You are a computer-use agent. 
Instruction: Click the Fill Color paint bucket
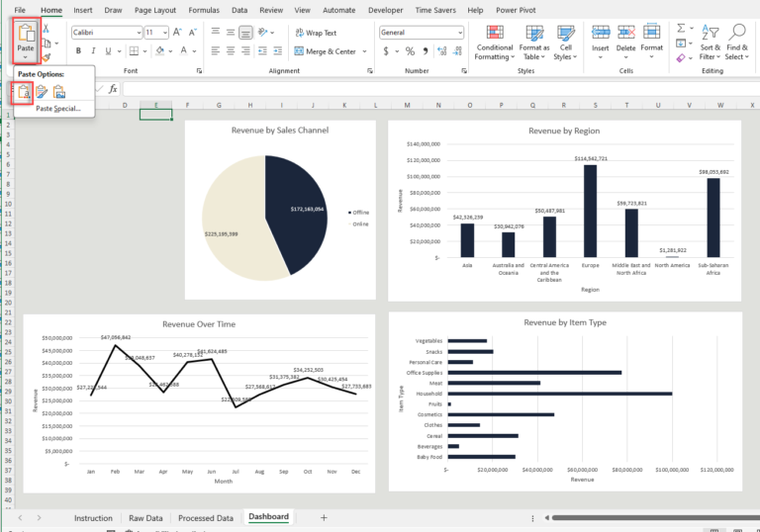[x=159, y=50]
